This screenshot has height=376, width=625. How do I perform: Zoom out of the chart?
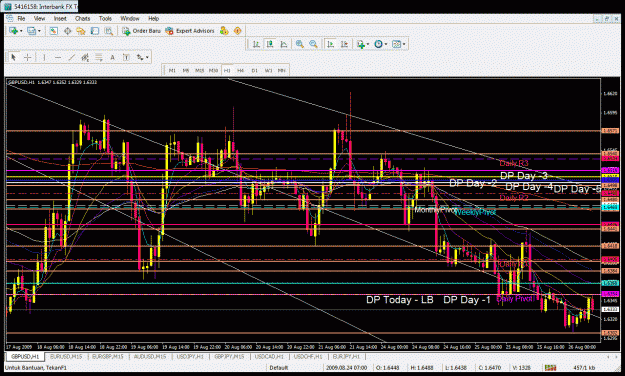(x=314, y=44)
